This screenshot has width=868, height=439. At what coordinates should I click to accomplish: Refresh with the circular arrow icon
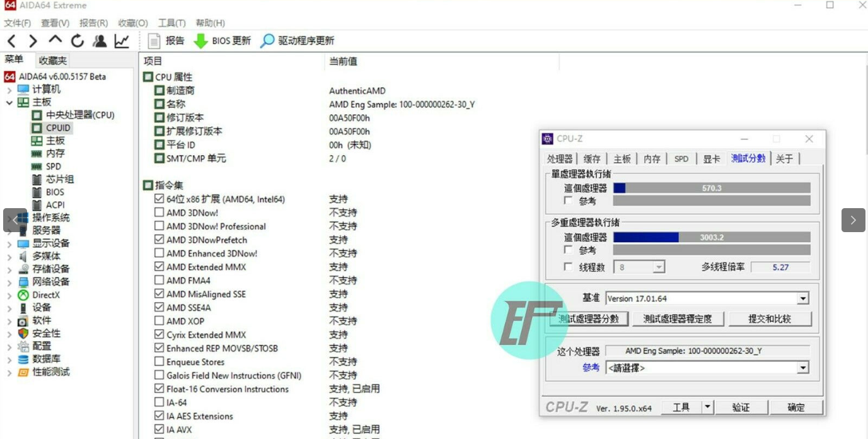(x=78, y=41)
